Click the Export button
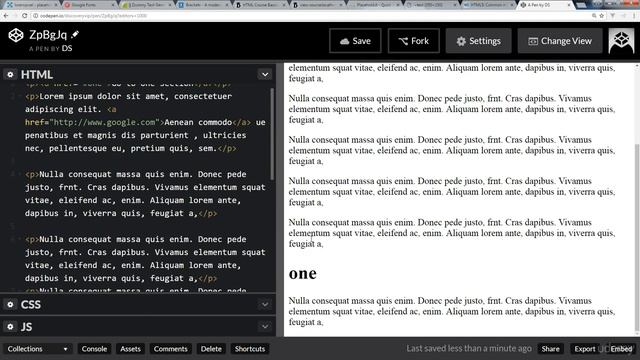This screenshot has height=360, width=640. point(584,349)
